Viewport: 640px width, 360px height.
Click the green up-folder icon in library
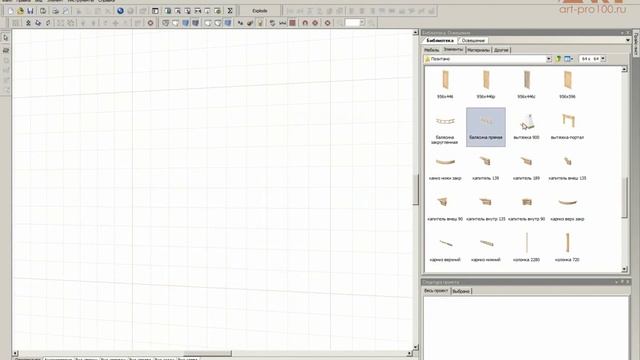pyautogui.click(x=558, y=59)
